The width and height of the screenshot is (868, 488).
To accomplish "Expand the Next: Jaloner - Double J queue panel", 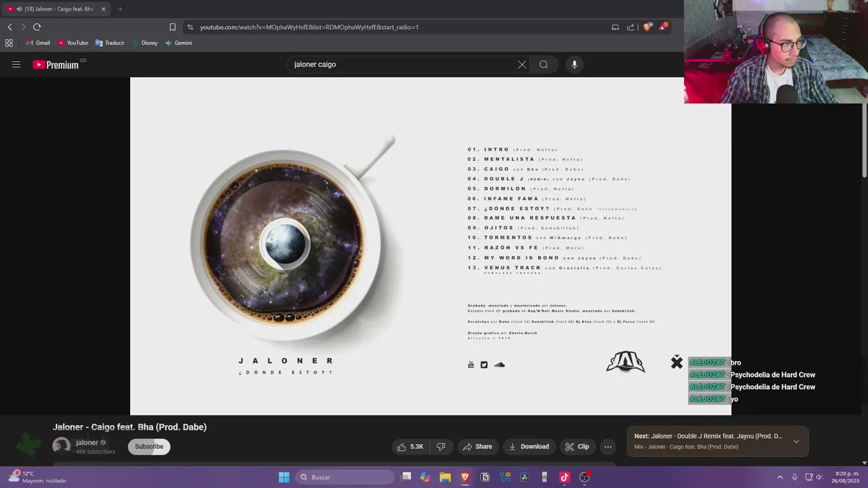I will (x=796, y=441).
